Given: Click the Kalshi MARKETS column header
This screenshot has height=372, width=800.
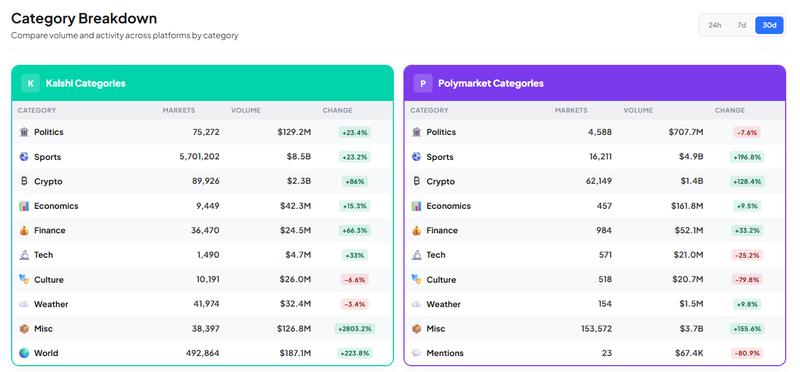Looking at the screenshot, I should pyautogui.click(x=179, y=110).
